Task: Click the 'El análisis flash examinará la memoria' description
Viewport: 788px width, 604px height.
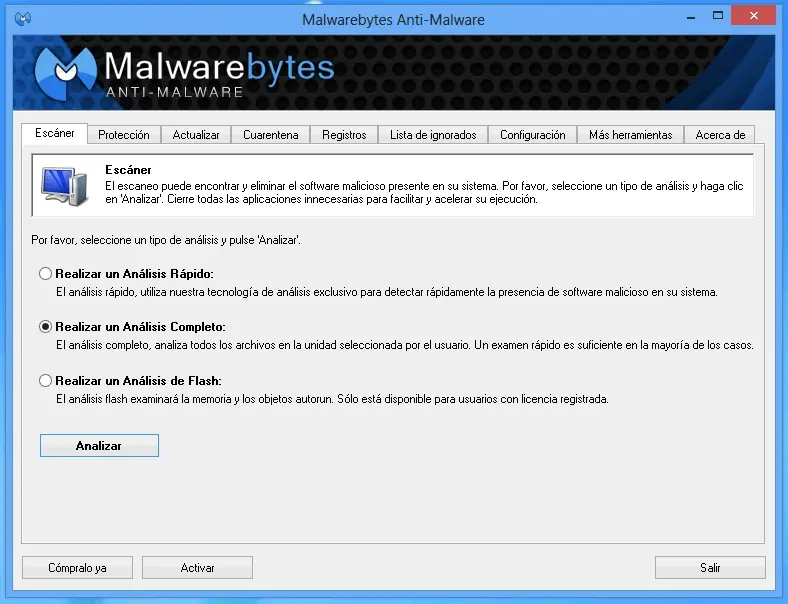Action: tap(332, 399)
